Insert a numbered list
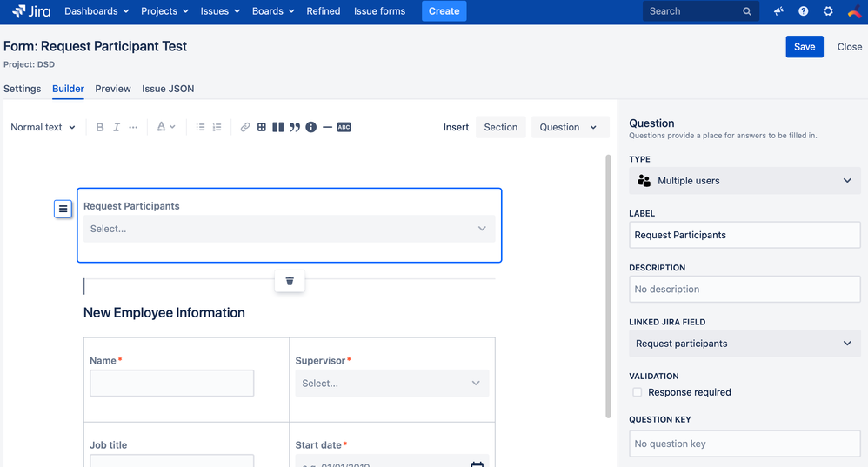The image size is (868, 467). [x=217, y=127]
